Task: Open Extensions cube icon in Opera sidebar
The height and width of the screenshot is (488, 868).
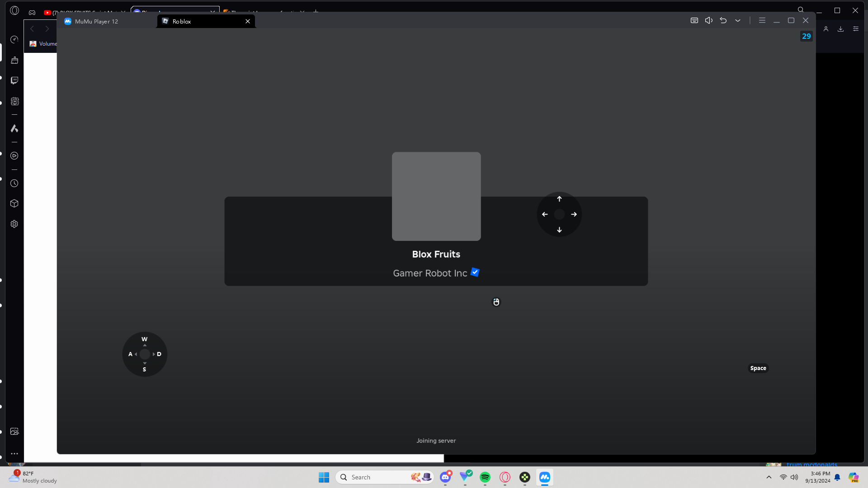Action: [x=14, y=203]
